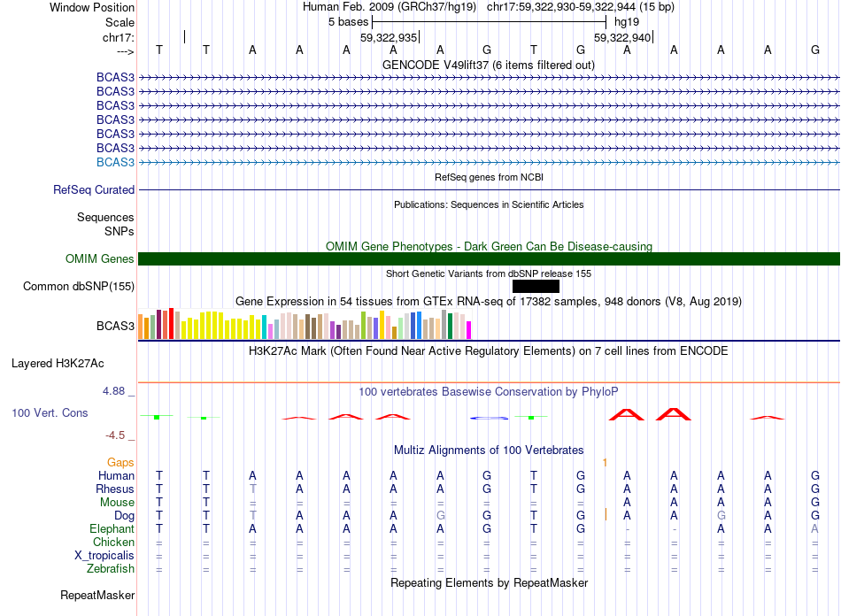Click the blue negative PhyloP conservation mark

[x=489, y=418]
